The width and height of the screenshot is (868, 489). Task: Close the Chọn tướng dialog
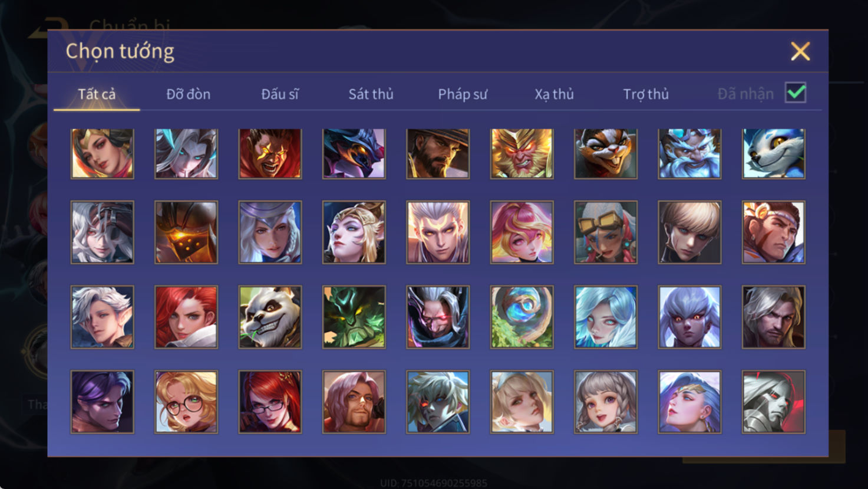pyautogui.click(x=800, y=51)
